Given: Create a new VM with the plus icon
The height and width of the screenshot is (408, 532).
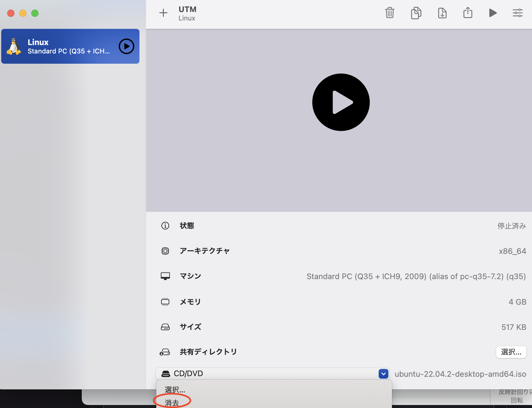Looking at the screenshot, I should coord(163,13).
